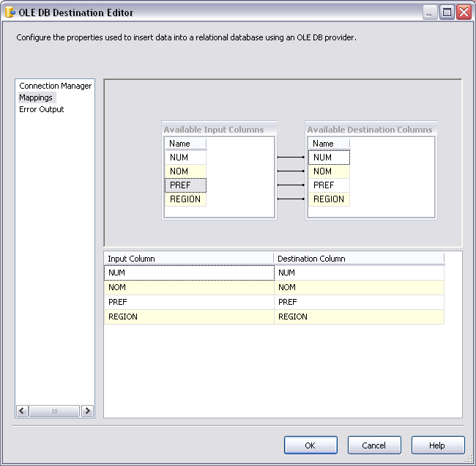Click the page list horizontal scrollbar thumb
Image resolution: width=476 pixels, height=466 pixels.
point(54,411)
